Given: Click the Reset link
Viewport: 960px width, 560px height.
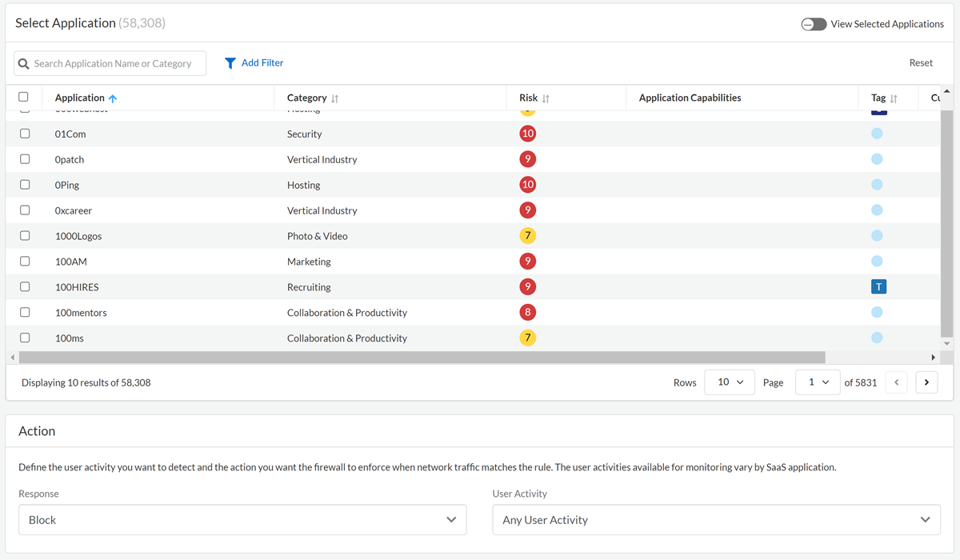Looking at the screenshot, I should pyautogui.click(x=920, y=62).
